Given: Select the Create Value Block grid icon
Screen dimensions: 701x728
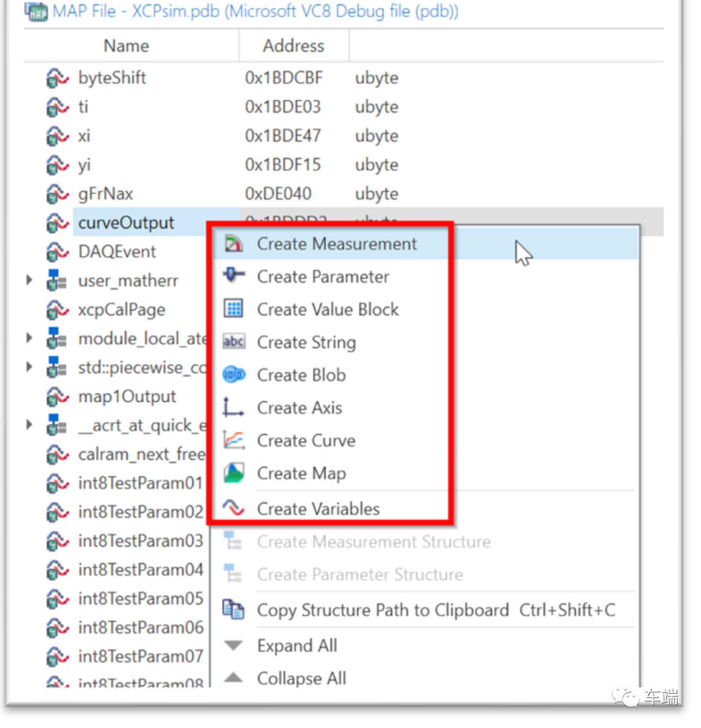Looking at the screenshot, I should click(x=234, y=308).
